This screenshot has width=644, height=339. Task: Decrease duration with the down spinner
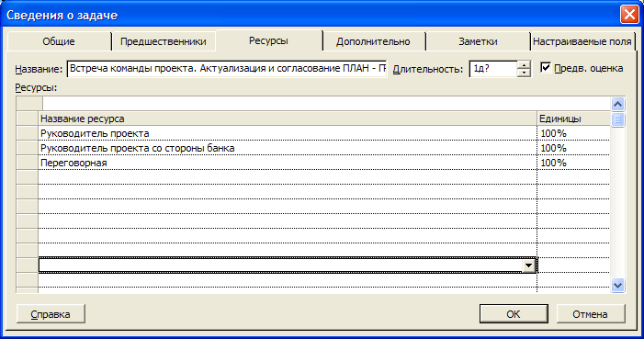pyautogui.click(x=524, y=73)
